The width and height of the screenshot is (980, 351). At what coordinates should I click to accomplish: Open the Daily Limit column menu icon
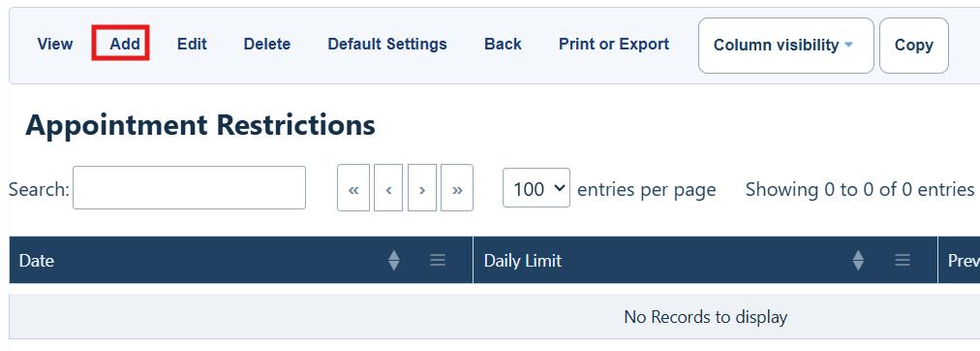coord(902,260)
